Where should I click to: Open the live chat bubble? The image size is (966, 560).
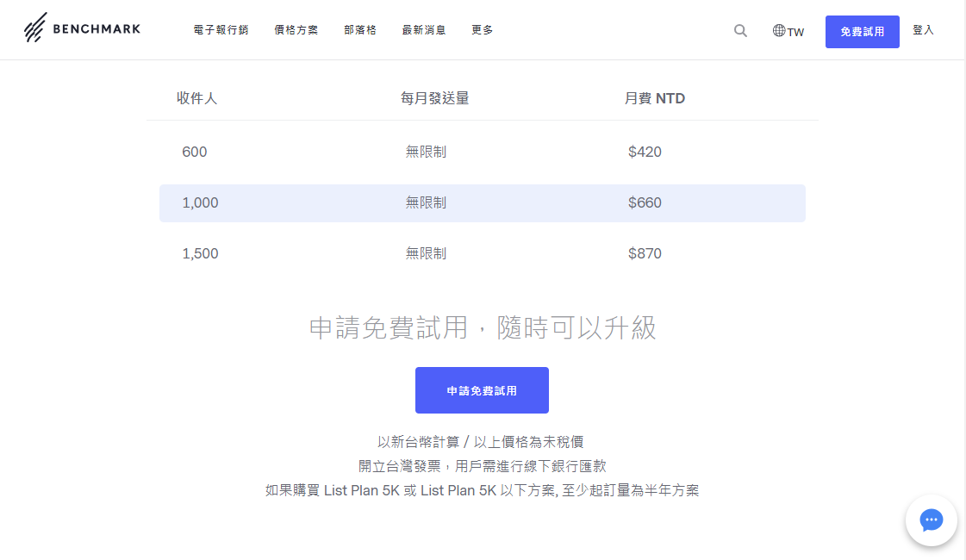[931, 520]
